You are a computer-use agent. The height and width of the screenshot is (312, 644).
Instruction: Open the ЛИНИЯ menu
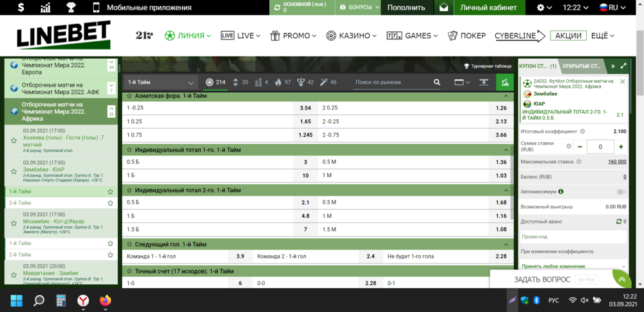(x=187, y=35)
